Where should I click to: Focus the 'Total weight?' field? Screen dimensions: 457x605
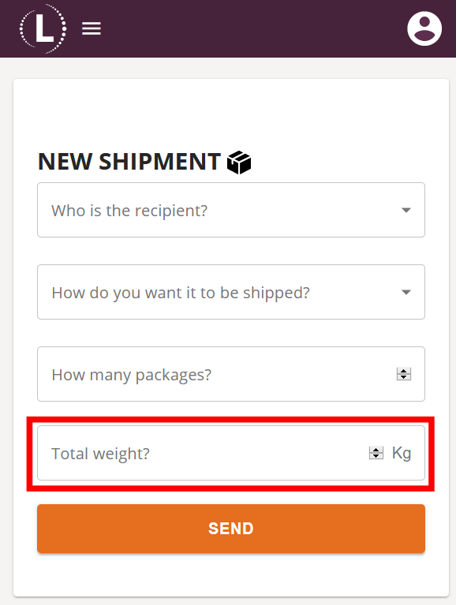point(231,453)
